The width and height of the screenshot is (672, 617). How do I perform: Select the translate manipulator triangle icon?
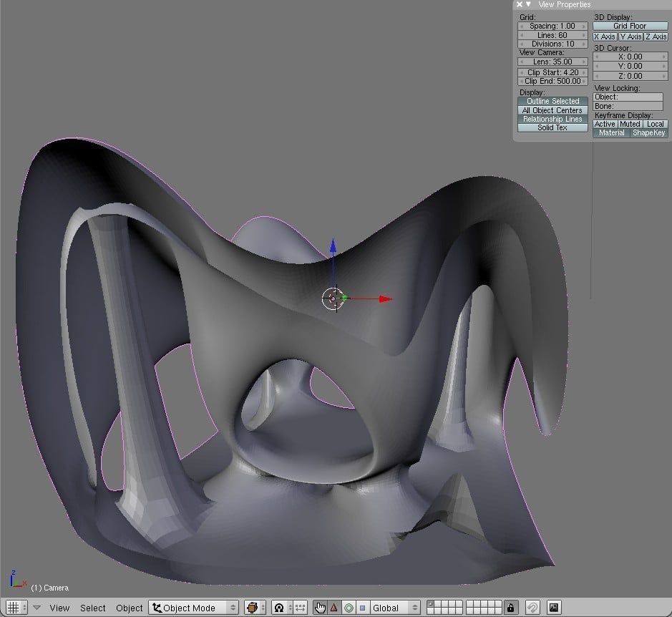(x=333, y=608)
